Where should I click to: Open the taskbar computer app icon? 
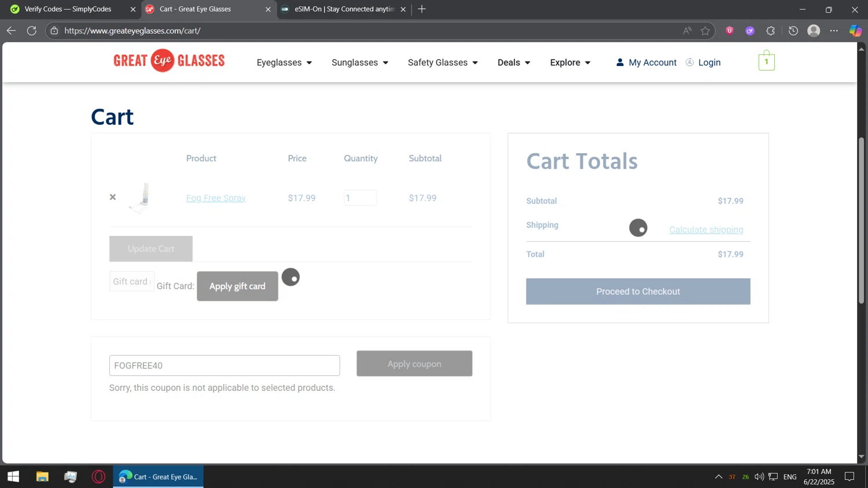click(71, 476)
